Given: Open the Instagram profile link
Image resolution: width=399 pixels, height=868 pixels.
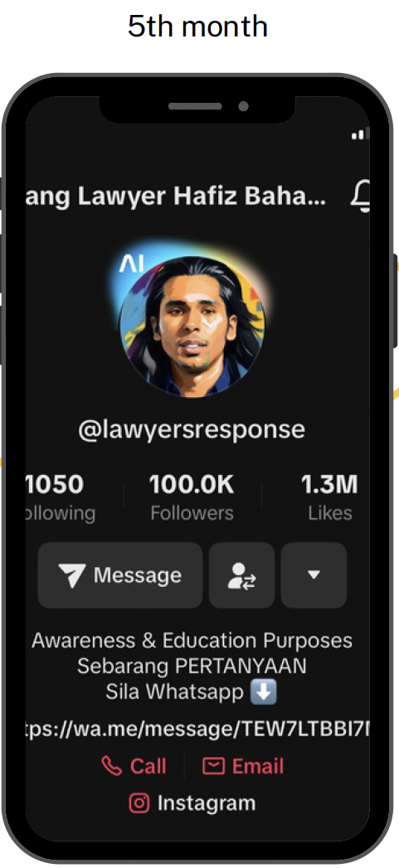Looking at the screenshot, I should pyautogui.click(x=192, y=803).
